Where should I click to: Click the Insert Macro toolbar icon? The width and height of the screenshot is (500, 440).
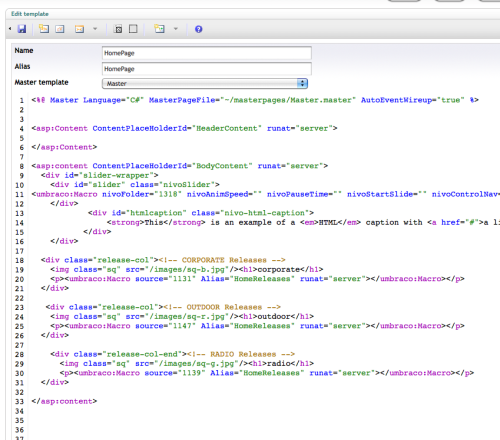[x=79, y=29]
